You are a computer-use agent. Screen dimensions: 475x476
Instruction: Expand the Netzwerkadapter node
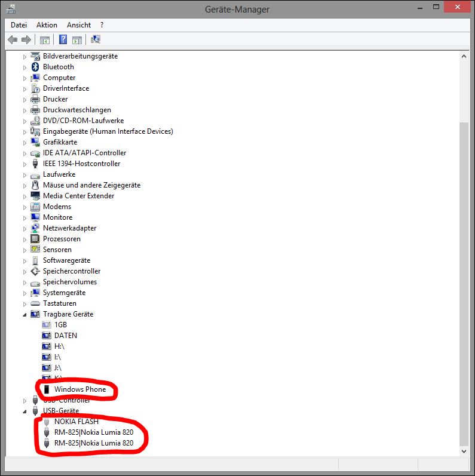24,229
